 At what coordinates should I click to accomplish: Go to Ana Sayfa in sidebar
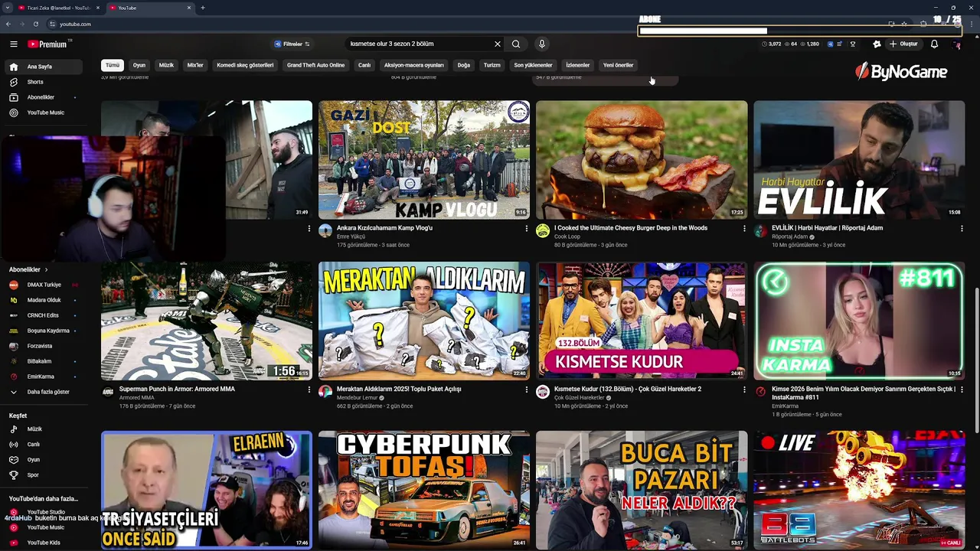click(x=43, y=67)
